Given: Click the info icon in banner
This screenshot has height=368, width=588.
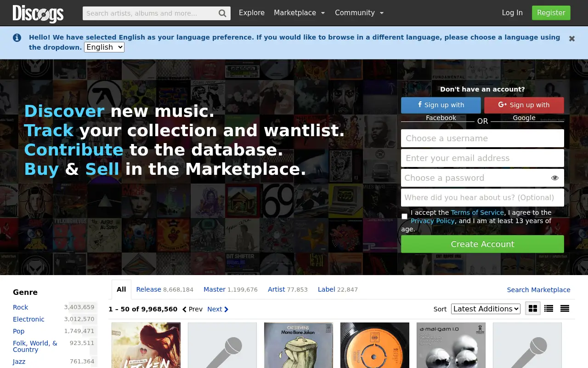Looking at the screenshot, I should pyautogui.click(x=17, y=38).
